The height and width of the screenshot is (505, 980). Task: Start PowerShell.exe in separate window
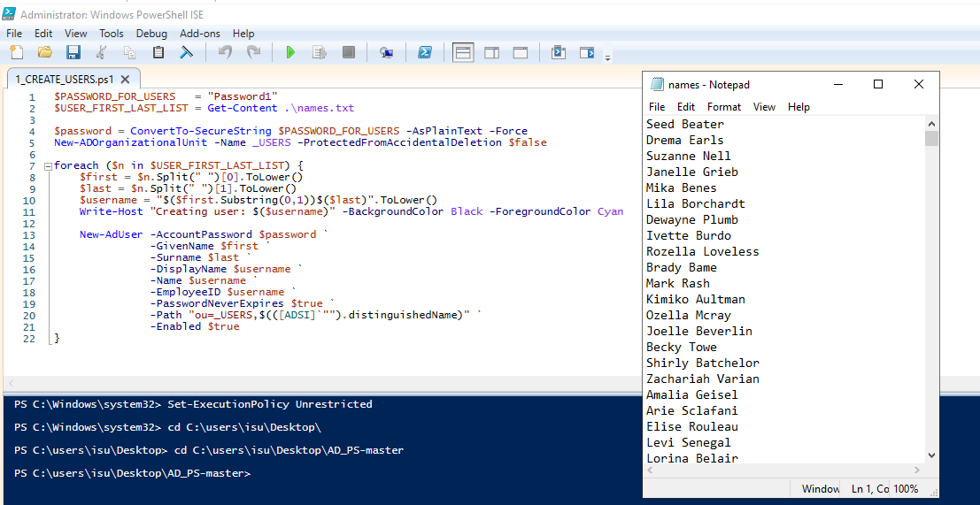click(x=424, y=52)
